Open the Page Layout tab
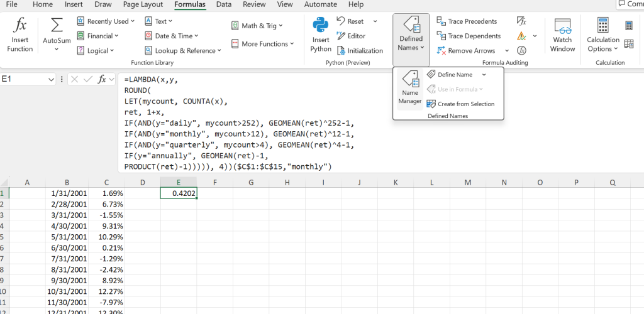The height and width of the screenshot is (314, 644). point(143,4)
